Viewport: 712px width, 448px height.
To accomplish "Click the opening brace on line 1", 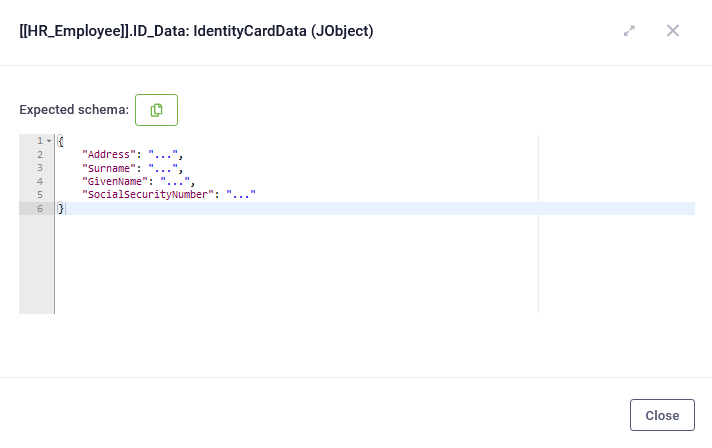I will 61,141.
